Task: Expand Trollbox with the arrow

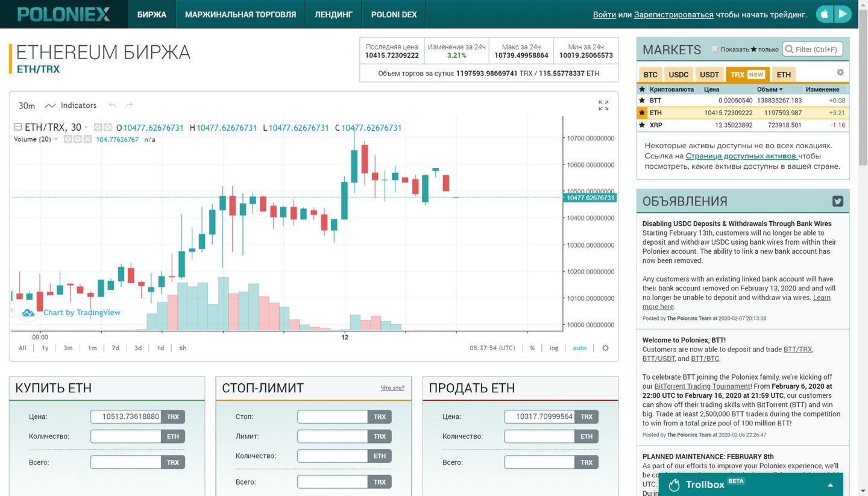Action: point(830,485)
